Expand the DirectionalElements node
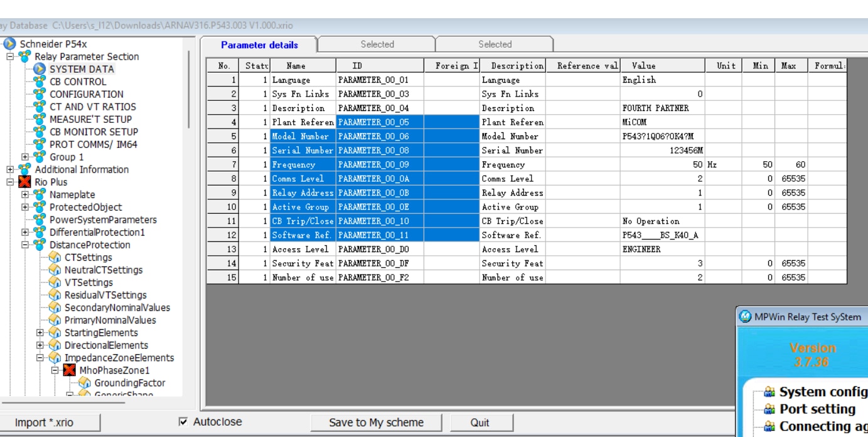868x437 pixels. point(40,345)
